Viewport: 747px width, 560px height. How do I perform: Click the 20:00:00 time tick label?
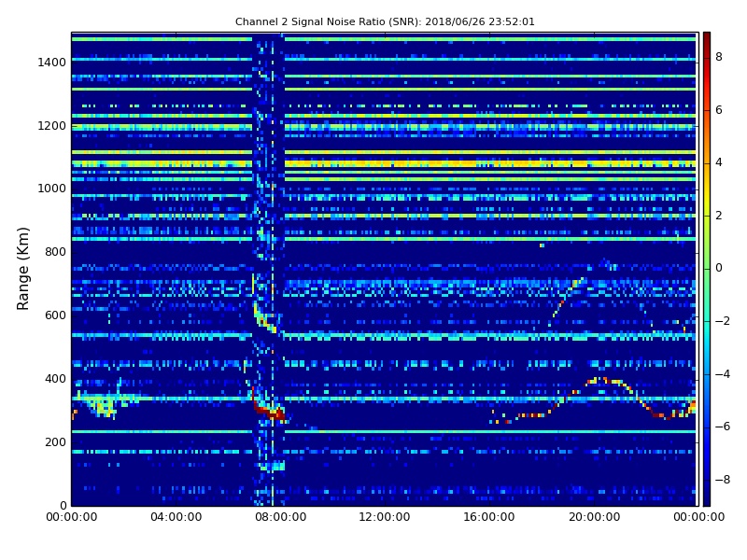click(594, 517)
